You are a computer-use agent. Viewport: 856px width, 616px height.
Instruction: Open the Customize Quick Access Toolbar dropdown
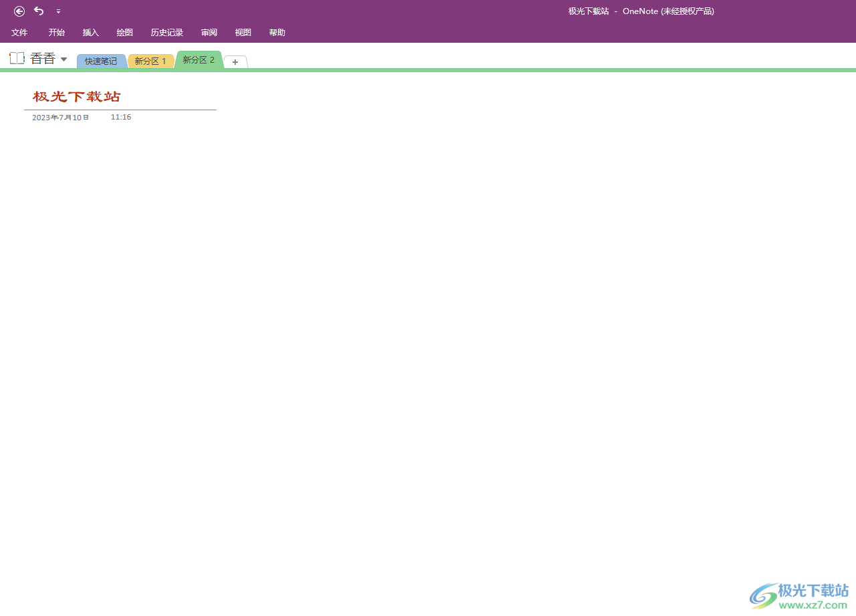tap(58, 11)
